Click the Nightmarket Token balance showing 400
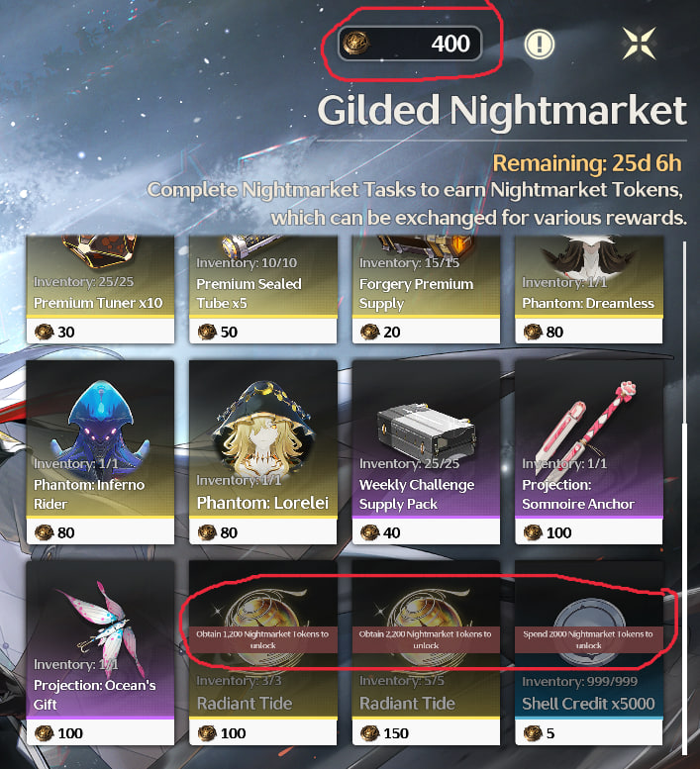Screen dimensions: 700x769 tap(410, 44)
